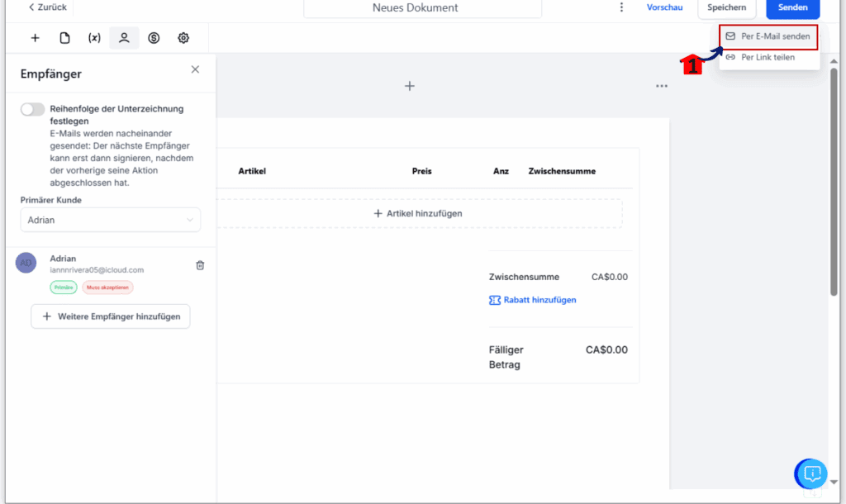Image resolution: width=846 pixels, height=504 pixels.
Task: Choose Per E-Mail senden
Action: (x=768, y=36)
